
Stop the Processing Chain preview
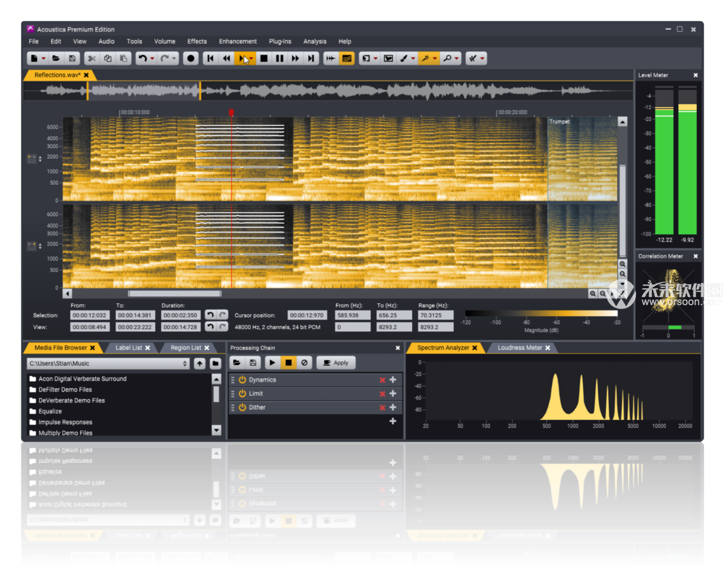click(289, 363)
